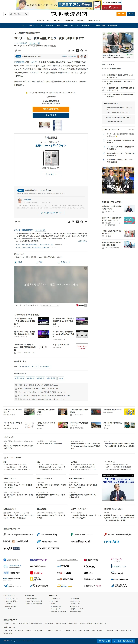Close the SHIONOGI video ad

coord(85,268)
